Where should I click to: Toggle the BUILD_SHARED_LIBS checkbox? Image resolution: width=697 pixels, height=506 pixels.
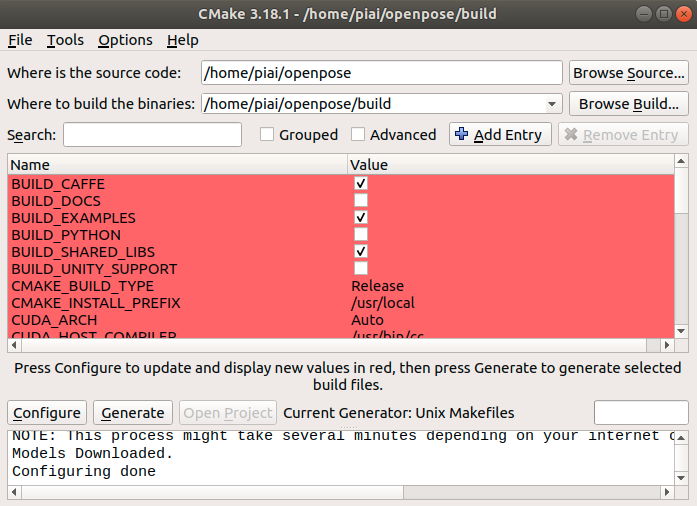point(361,251)
